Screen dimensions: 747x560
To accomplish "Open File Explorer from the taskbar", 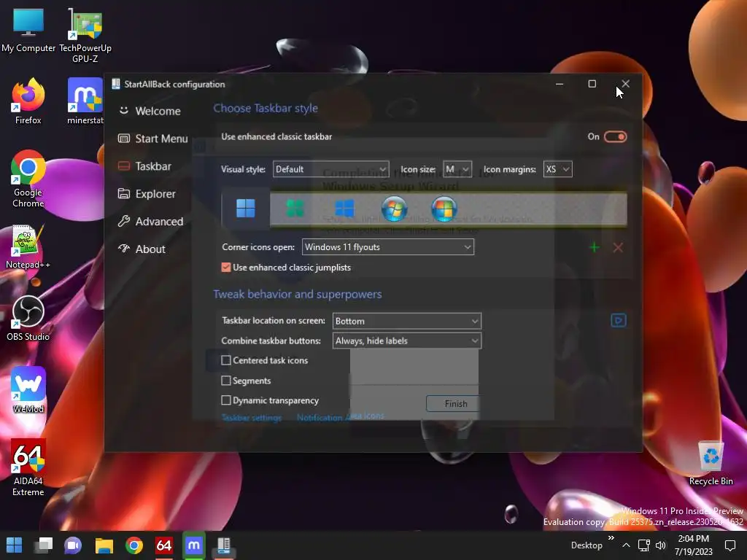I will pyautogui.click(x=104, y=545).
